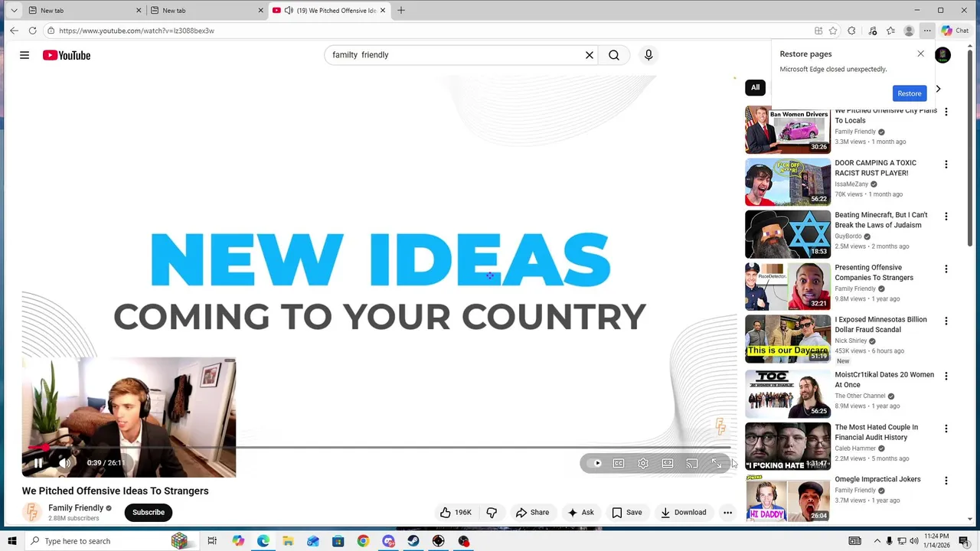Screen dimensions: 980x551
Task: Start voice search with the microphone
Action: (648, 55)
